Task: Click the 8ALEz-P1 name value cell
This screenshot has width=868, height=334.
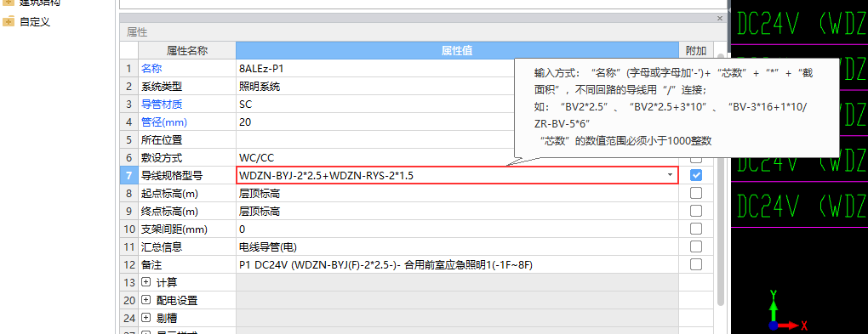Action: (x=375, y=69)
